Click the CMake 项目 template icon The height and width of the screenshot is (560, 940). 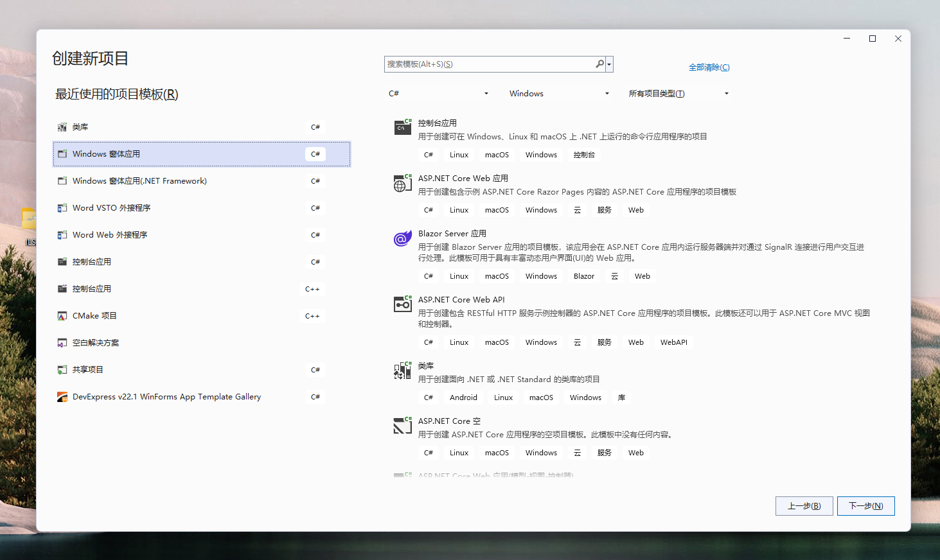(62, 315)
